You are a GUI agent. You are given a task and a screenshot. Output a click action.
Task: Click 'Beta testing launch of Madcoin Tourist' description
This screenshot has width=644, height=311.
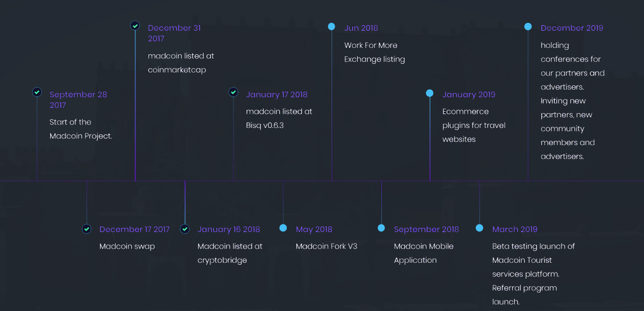533,274
